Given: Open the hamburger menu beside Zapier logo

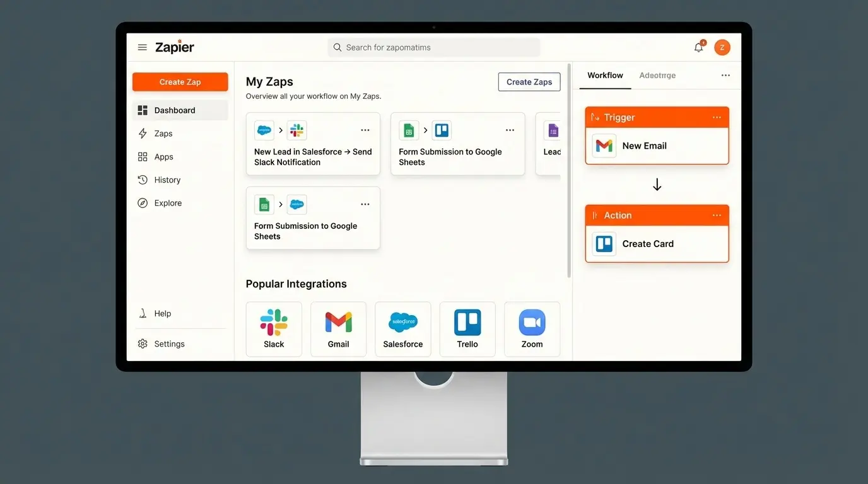Looking at the screenshot, I should [142, 47].
